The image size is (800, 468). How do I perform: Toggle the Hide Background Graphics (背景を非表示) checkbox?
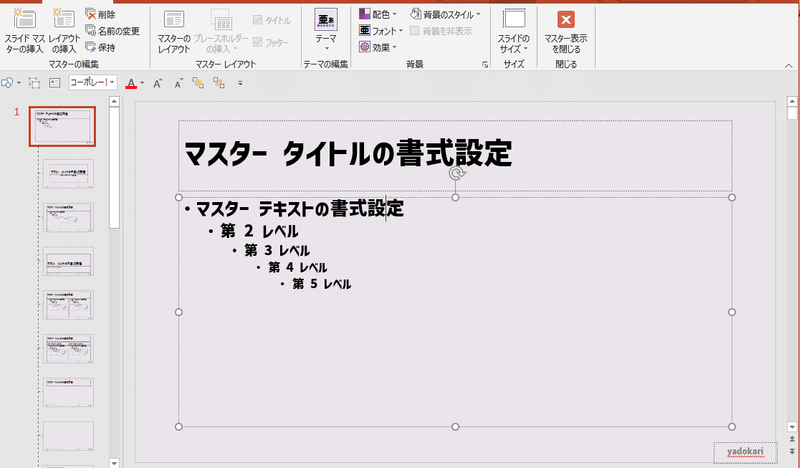coord(415,31)
